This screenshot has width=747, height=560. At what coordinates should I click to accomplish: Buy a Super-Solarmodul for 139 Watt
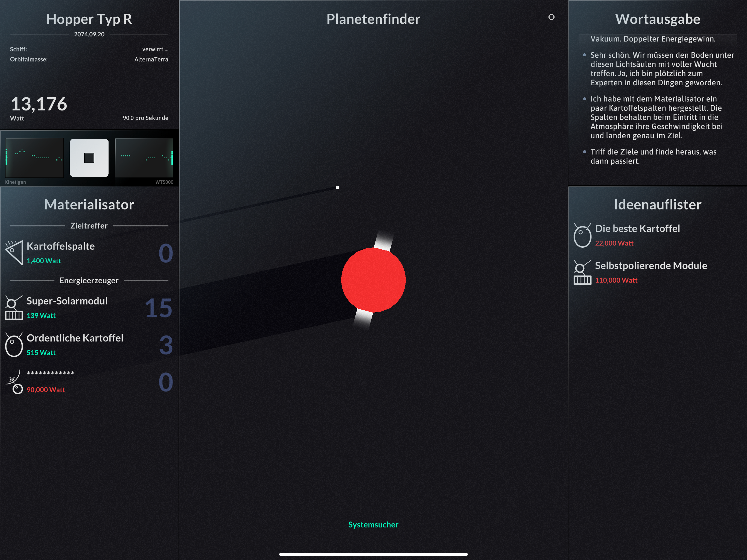point(67,301)
